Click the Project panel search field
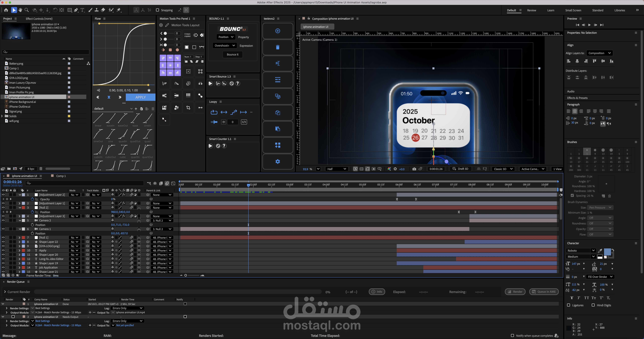Screen dimensions: 644x339 (46, 52)
